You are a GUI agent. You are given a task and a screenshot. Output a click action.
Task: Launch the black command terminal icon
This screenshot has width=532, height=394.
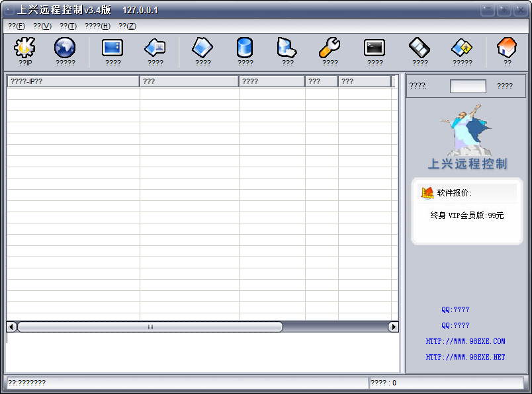coord(375,49)
